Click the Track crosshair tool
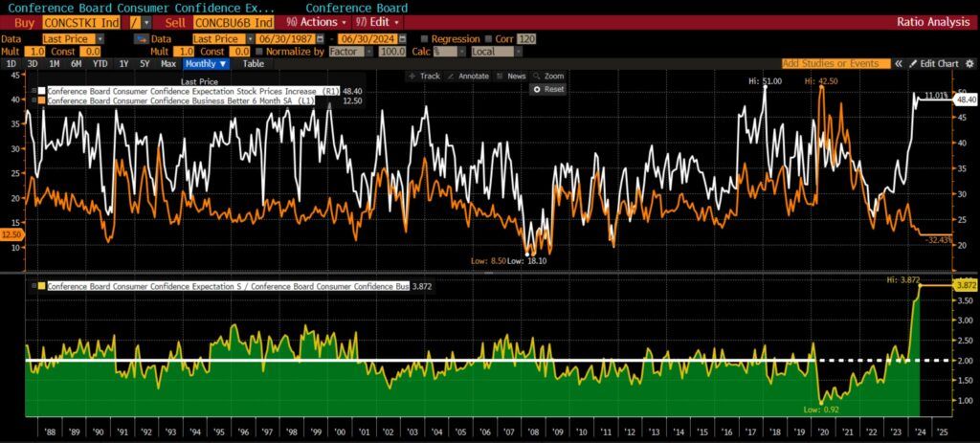The image size is (980, 443). [x=423, y=76]
